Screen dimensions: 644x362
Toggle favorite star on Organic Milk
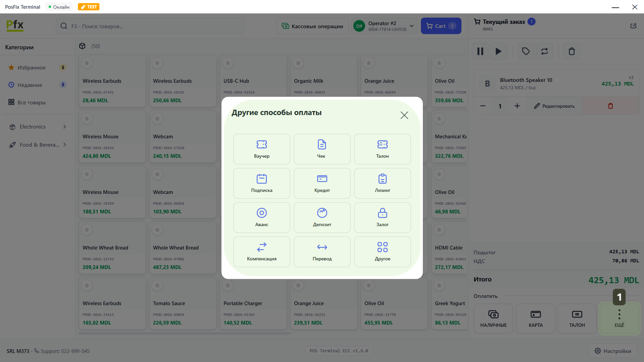298,63
